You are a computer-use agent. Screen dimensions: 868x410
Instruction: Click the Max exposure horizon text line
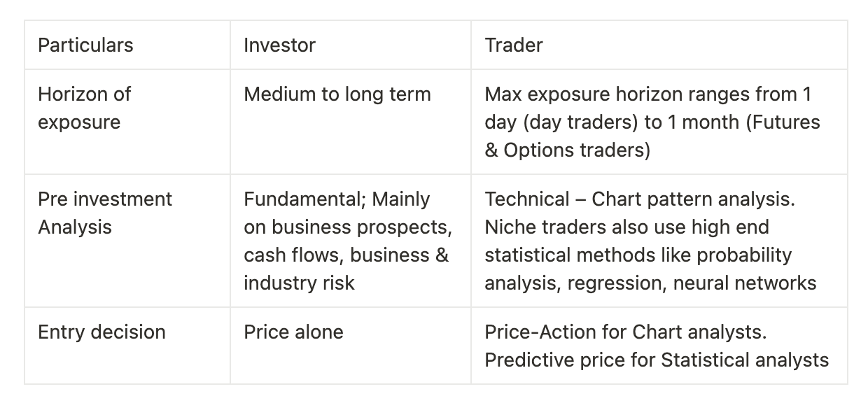coord(647,94)
